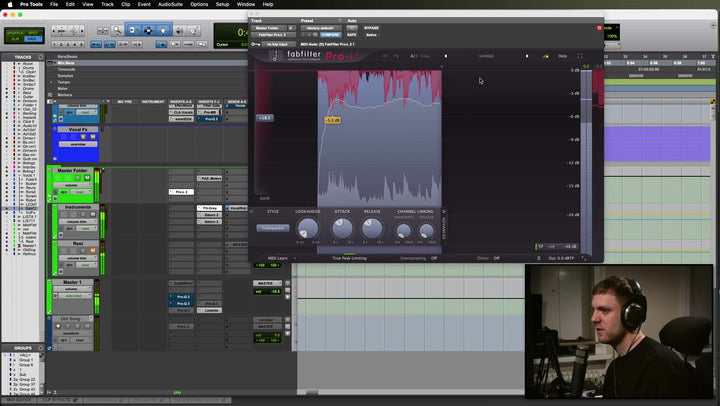720x406 pixels.
Task: Click the COMPARE button
Action: 330,35
